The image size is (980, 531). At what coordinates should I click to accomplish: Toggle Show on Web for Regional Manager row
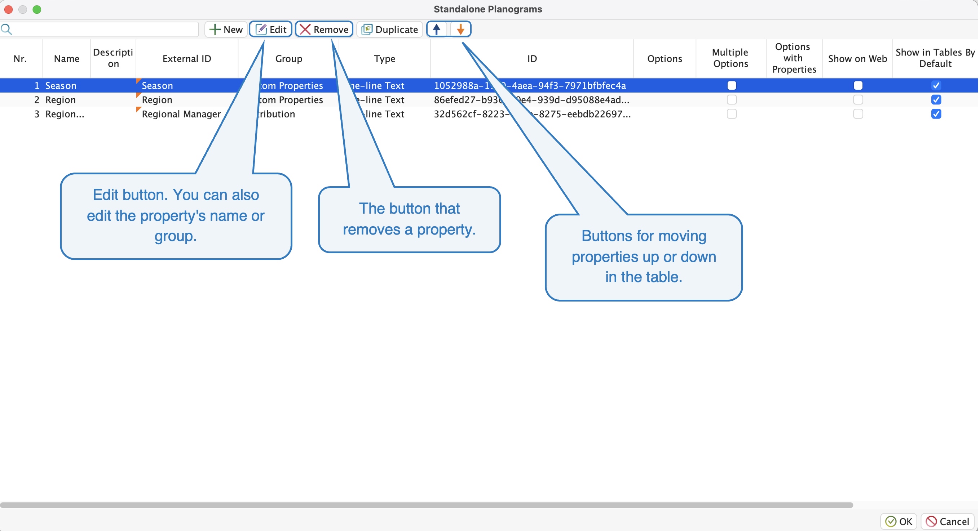[858, 113]
